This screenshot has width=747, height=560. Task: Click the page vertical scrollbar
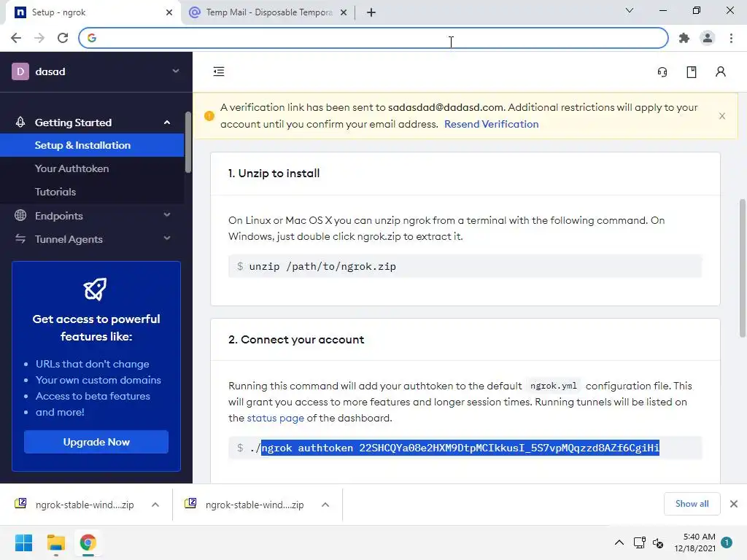742,268
